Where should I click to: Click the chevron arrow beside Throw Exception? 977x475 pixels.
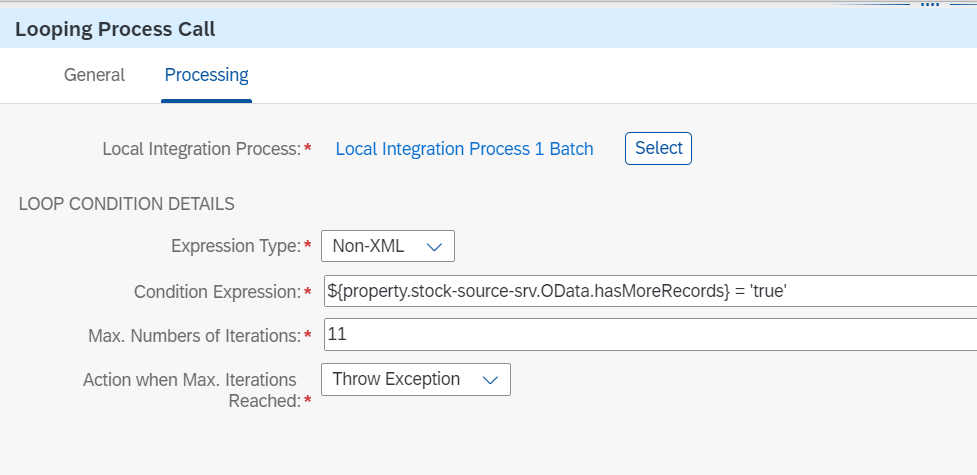[x=490, y=380]
